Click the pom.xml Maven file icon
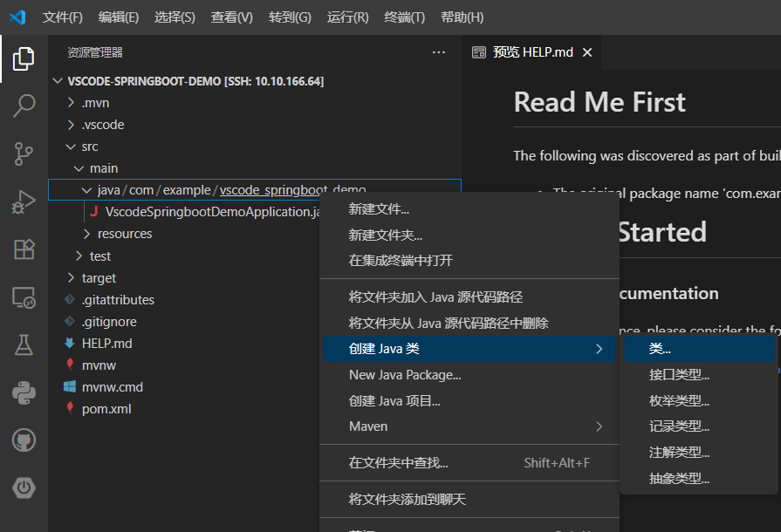This screenshot has width=781, height=532. point(70,408)
